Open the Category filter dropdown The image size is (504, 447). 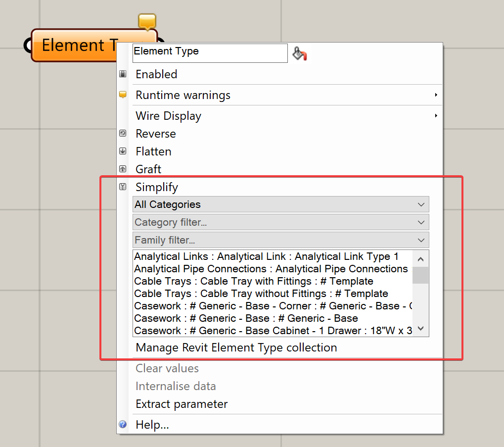click(280, 222)
